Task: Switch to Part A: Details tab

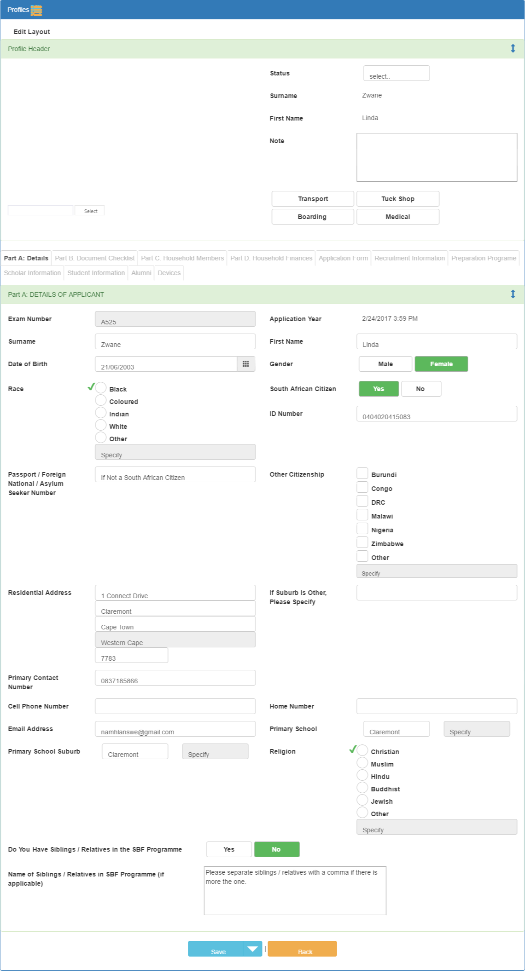Action: [26, 258]
